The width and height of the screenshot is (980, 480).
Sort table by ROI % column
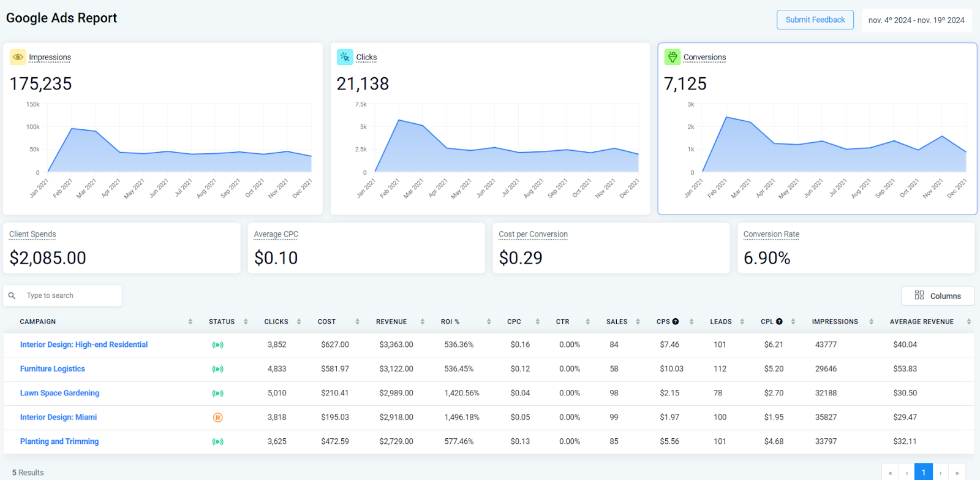click(489, 322)
